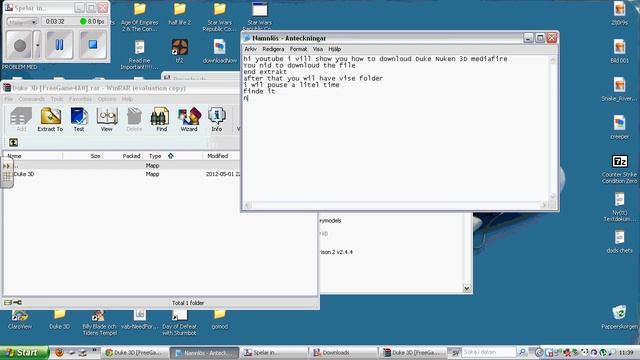Open Age Of Empires 2 desktop folder
The image size is (640, 360).
140,17
